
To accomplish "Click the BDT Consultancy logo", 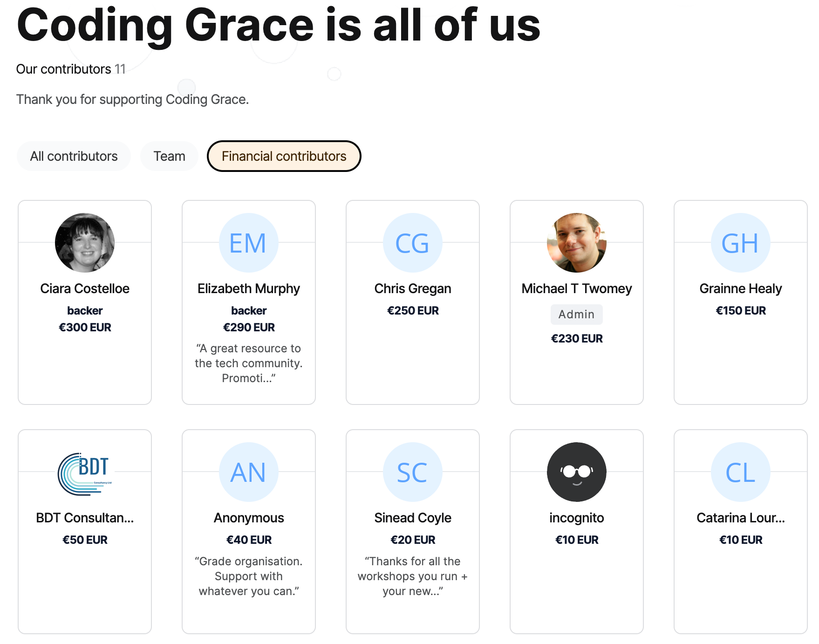I will coord(85,472).
